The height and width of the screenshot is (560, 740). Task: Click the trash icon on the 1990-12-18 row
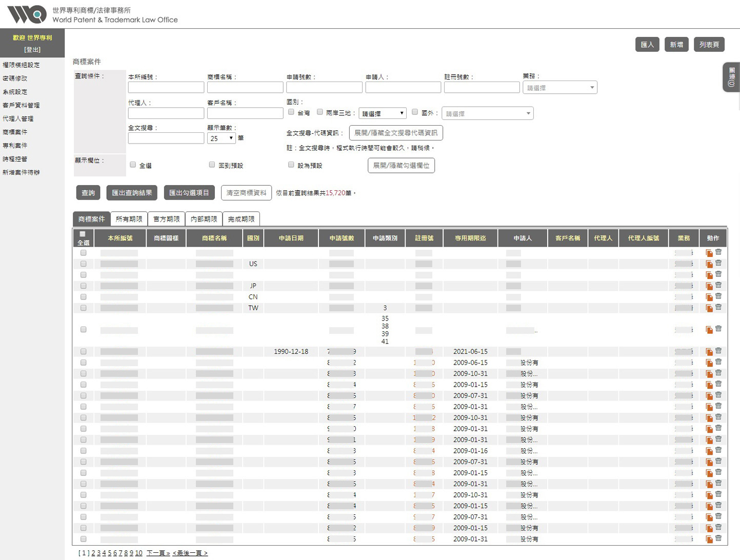point(719,351)
